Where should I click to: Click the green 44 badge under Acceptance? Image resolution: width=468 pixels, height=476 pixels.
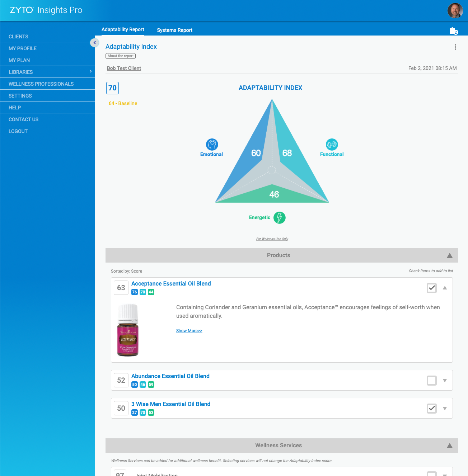click(x=151, y=292)
